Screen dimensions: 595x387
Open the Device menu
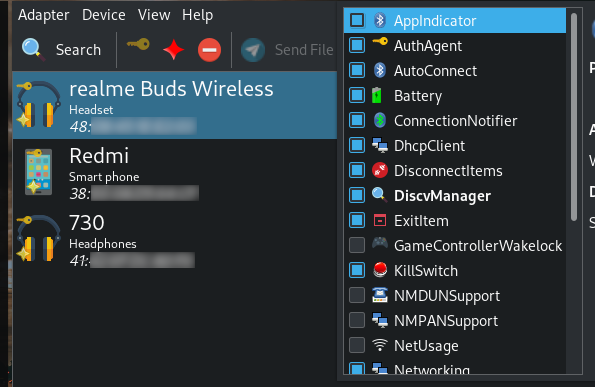tap(104, 15)
